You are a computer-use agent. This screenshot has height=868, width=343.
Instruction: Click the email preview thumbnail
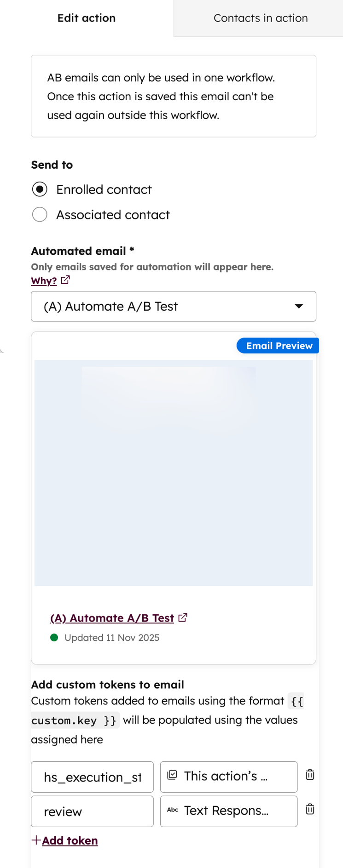(174, 473)
